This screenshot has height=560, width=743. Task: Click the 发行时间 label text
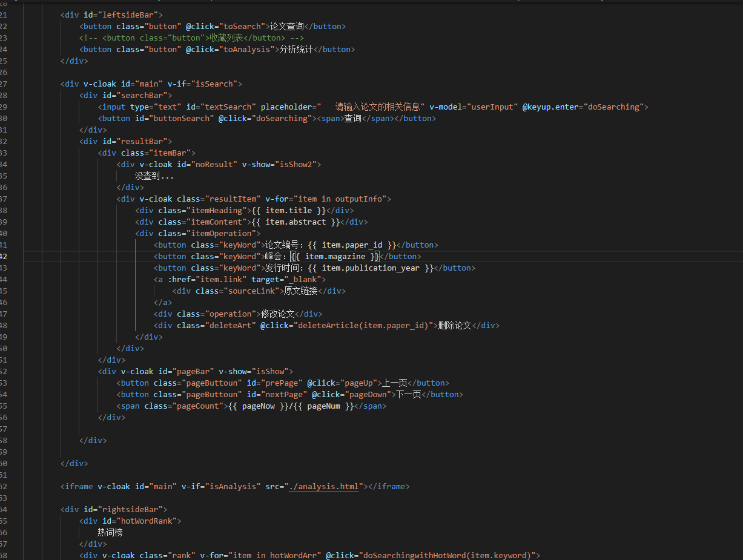click(x=282, y=268)
